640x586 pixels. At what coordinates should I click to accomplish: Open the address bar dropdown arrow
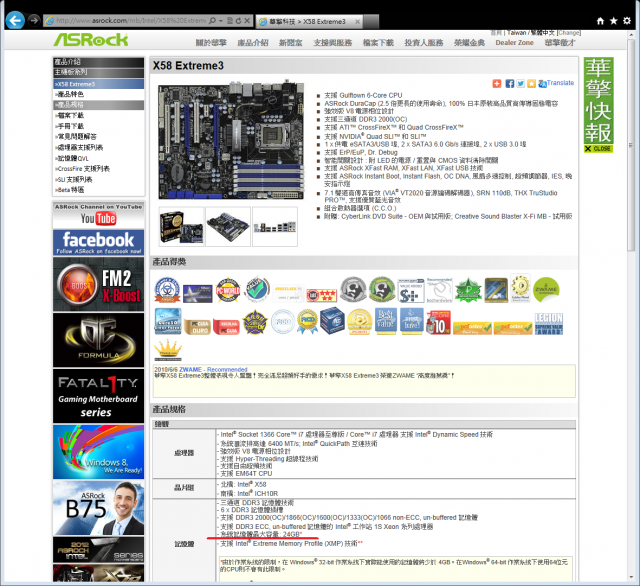tap(221, 20)
